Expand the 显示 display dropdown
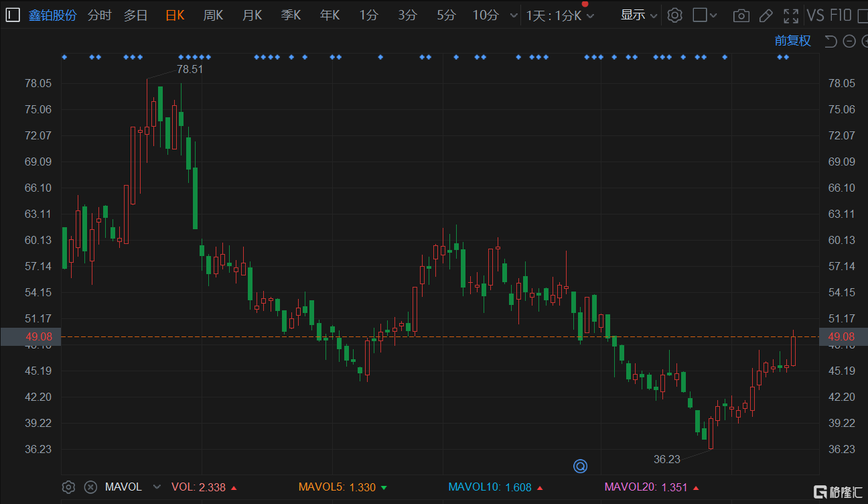 tap(638, 15)
